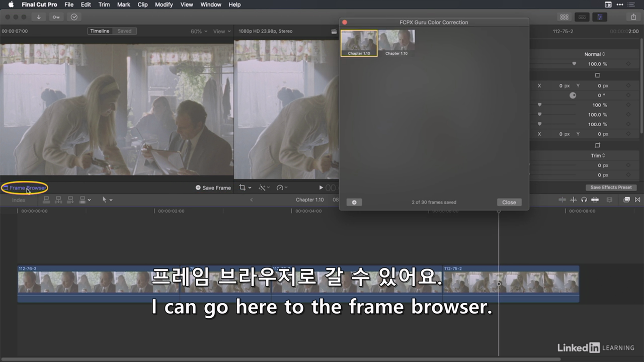The width and height of the screenshot is (644, 362).
Task: Play the viewer clip
Action: tap(321, 188)
